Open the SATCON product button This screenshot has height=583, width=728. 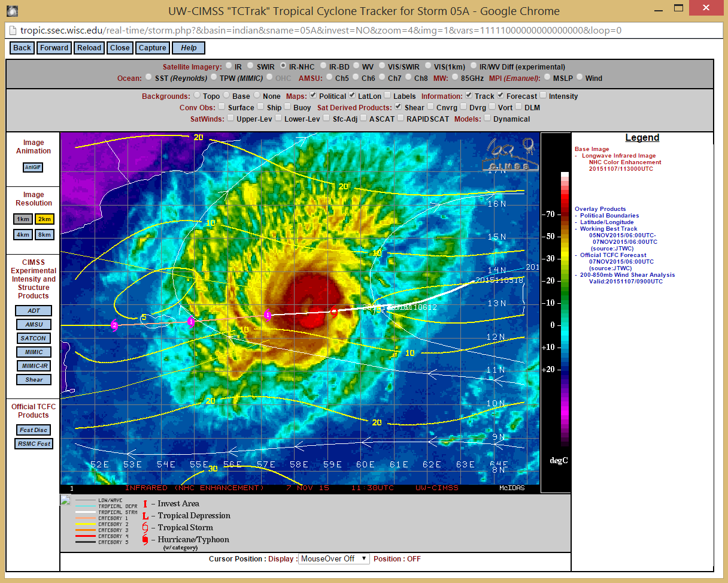pyautogui.click(x=34, y=339)
